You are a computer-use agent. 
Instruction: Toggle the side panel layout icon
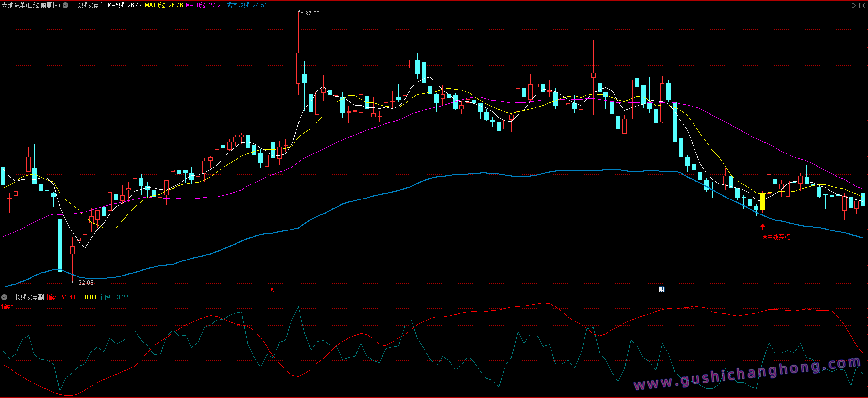(x=862, y=6)
